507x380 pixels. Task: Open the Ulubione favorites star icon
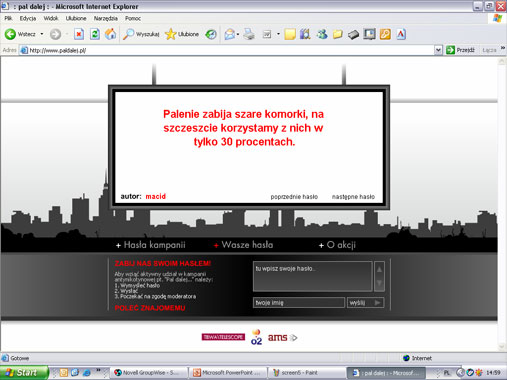coord(182,34)
